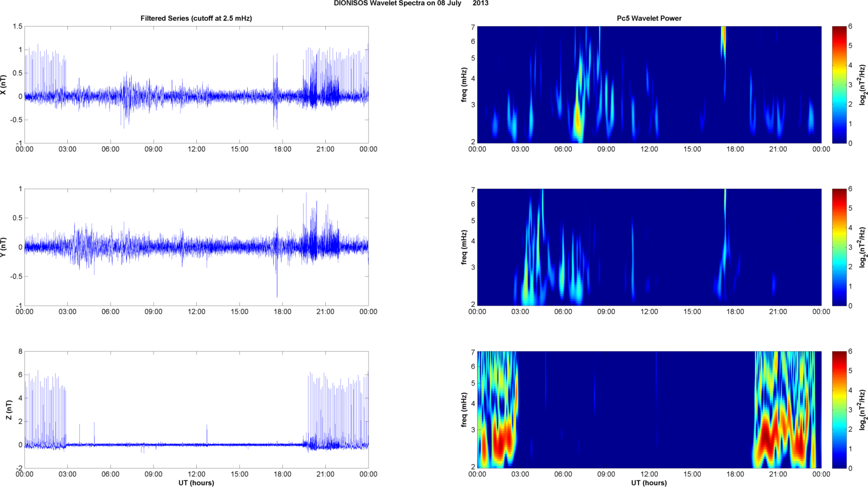Click the X component filtered time series plot
This screenshot has height=487, width=868.
click(196, 85)
